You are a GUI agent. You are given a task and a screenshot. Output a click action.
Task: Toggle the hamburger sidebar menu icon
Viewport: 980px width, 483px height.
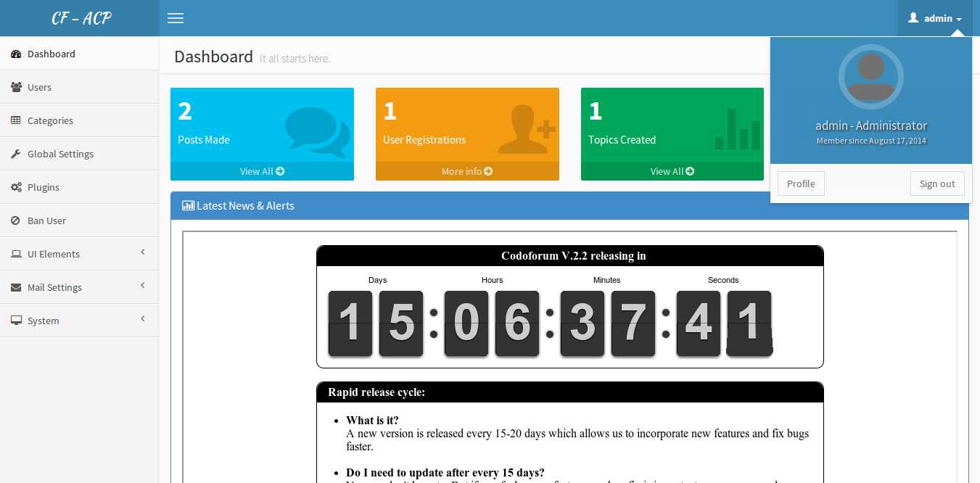click(x=176, y=18)
